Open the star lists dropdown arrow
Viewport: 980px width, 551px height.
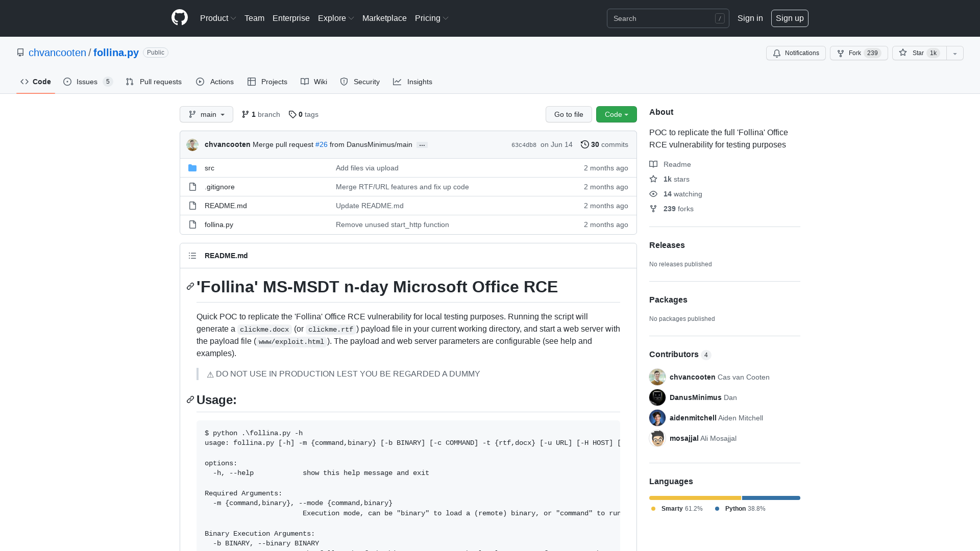tap(955, 53)
